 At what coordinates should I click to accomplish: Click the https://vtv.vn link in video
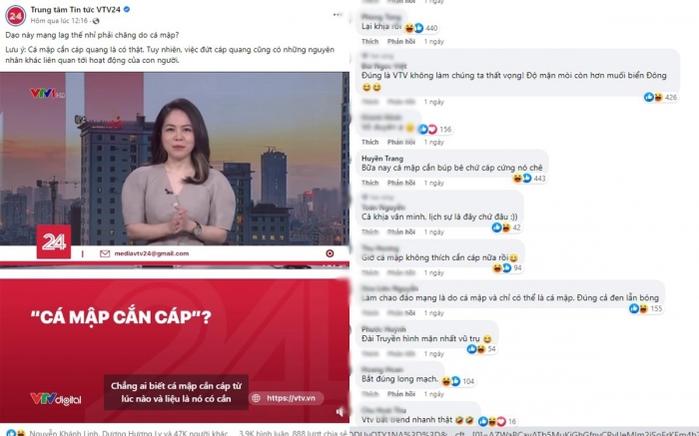tap(290, 398)
